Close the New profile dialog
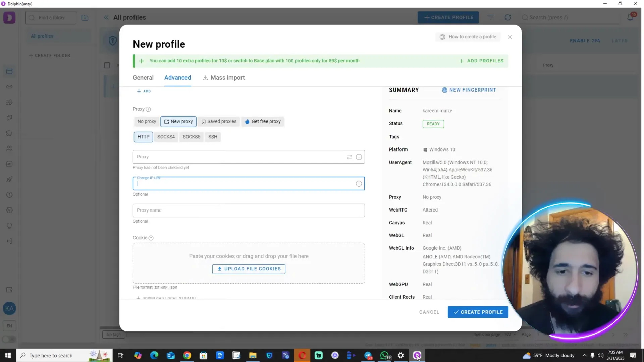 pyautogui.click(x=510, y=37)
